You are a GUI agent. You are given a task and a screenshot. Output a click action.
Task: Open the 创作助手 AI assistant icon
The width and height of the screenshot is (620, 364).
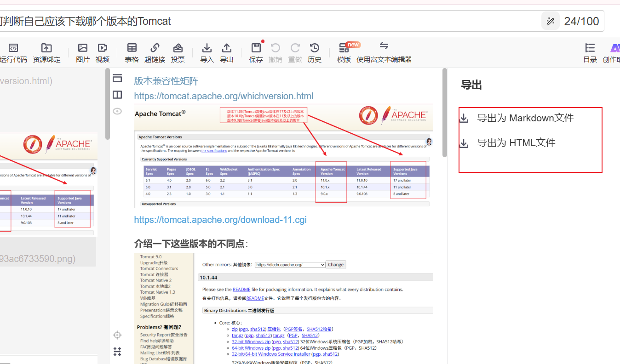tap(615, 48)
